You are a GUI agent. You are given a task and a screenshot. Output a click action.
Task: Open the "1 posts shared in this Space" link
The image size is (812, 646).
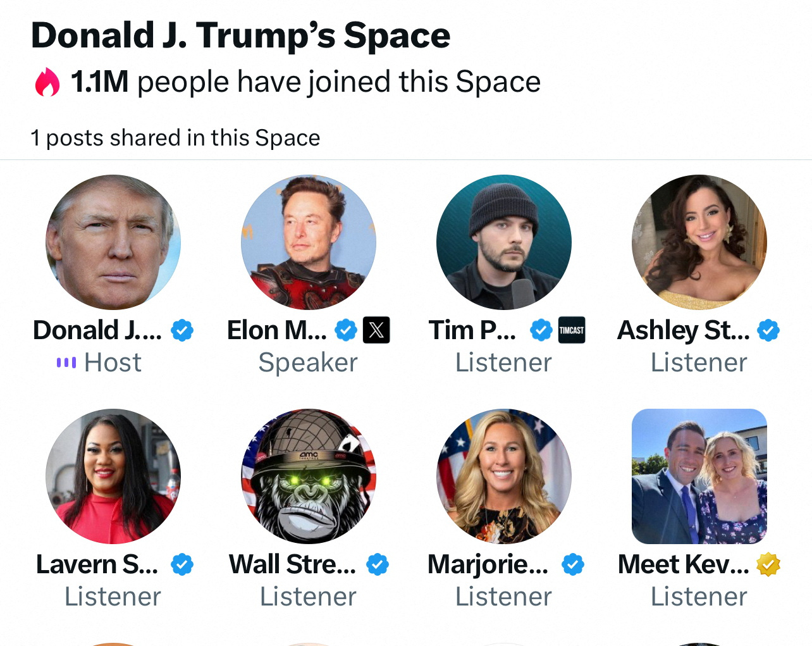click(x=175, y=138)
